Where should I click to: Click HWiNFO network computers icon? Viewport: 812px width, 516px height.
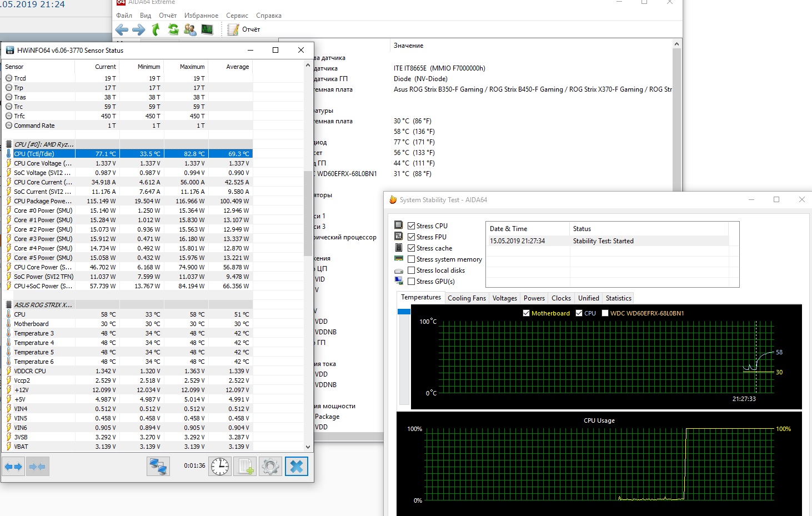158,467
